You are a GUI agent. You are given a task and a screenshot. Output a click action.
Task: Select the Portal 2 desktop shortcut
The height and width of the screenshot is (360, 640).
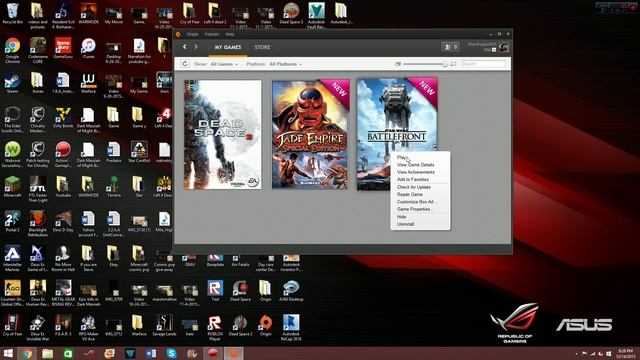coord(12,222)
